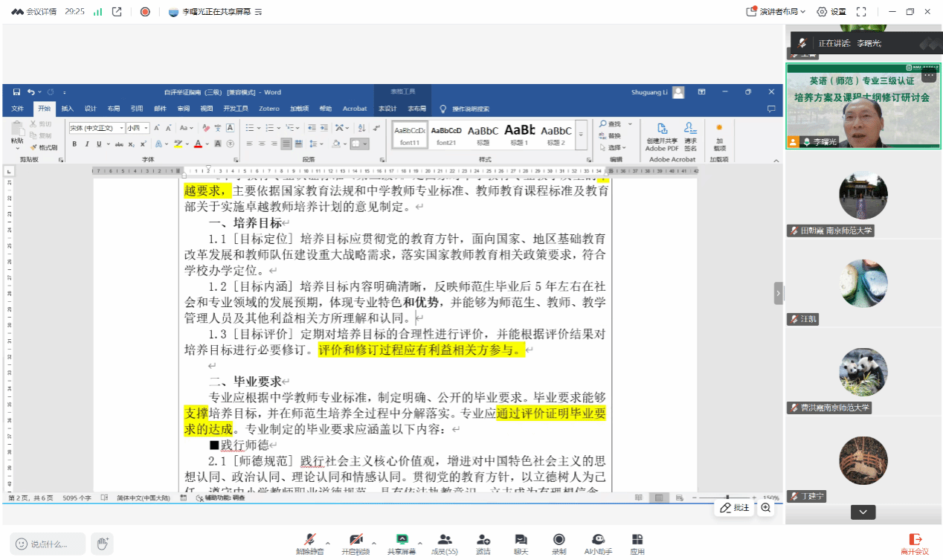943x560 pixels.
Task: Collapse the participant video sidebar
Action: [779, 293]
